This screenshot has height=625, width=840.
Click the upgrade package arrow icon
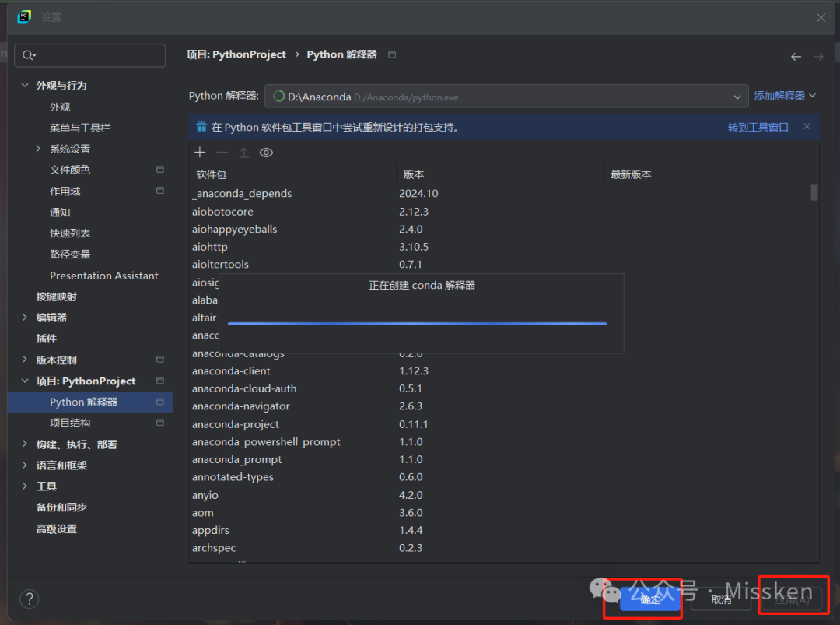tap(243, 153)
